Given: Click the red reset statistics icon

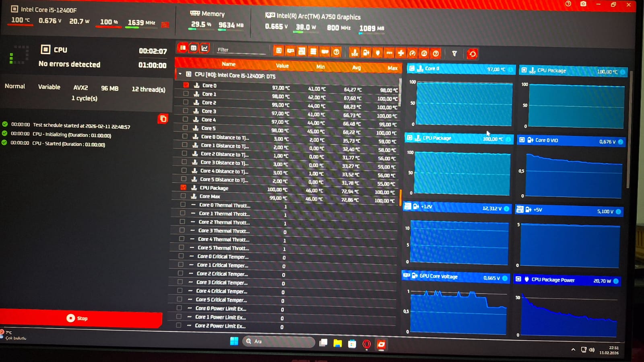Looking at the screenshot, I should coord(473,54).
